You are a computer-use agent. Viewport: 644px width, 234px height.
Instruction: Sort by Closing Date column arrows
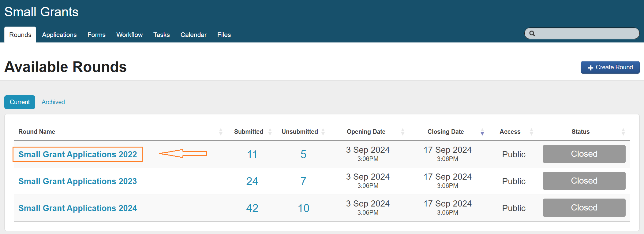tap(482, 132)
